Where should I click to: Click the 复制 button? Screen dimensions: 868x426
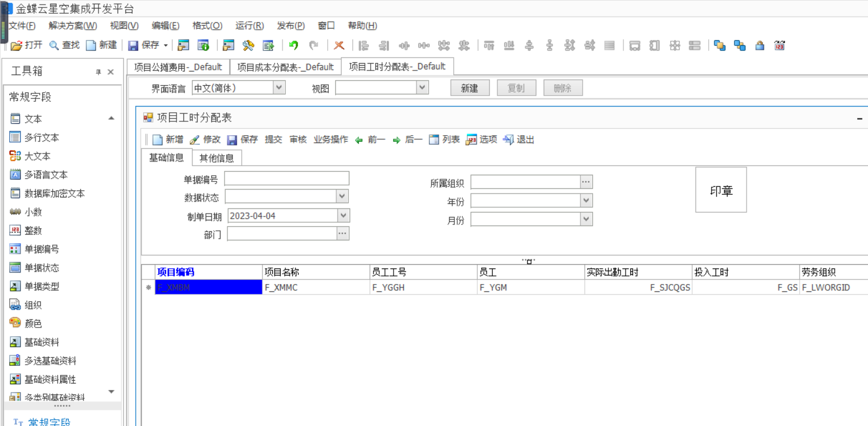pyautogui.click(x=516, y=88)
